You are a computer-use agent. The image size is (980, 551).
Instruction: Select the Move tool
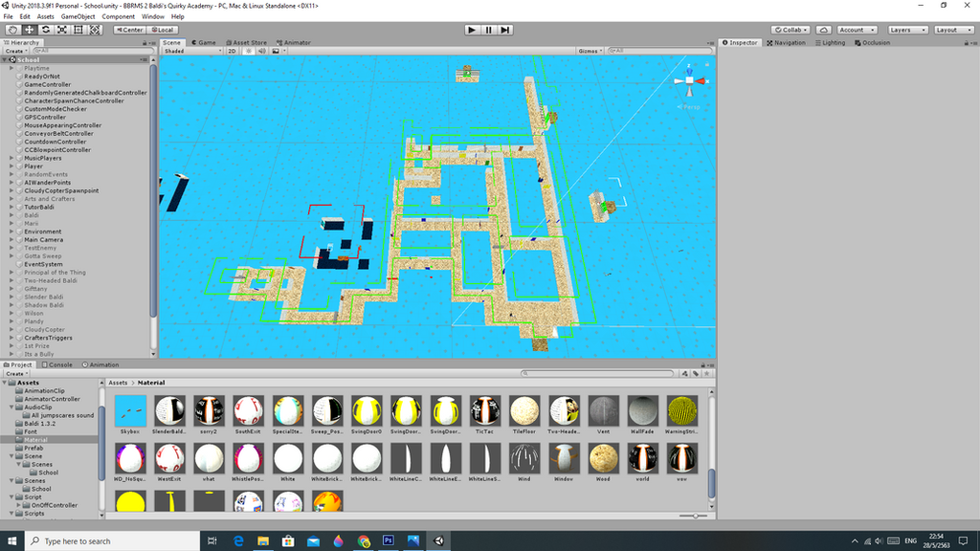point(29,30)
